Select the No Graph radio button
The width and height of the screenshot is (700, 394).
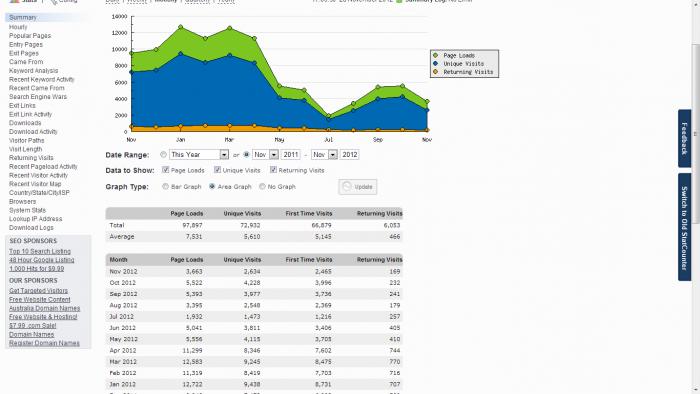(x=262, y=187)
